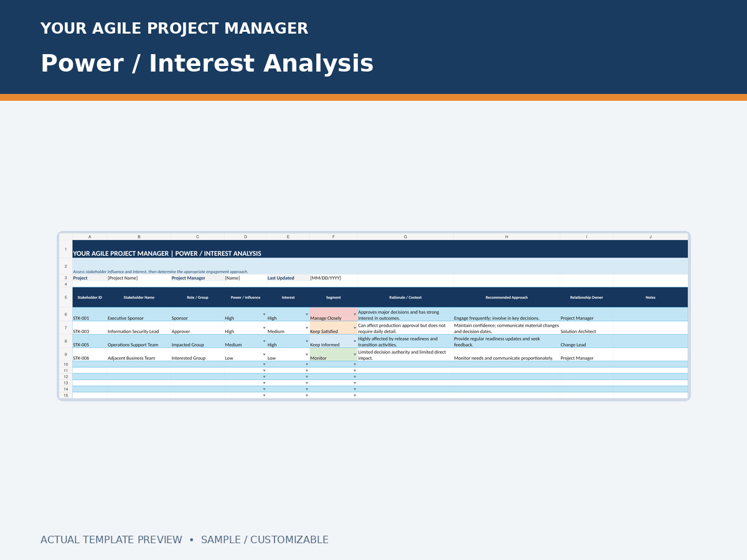Select the Medium power cell for STK-005
The width and height of the screenshot is (747, 560).
246,341
